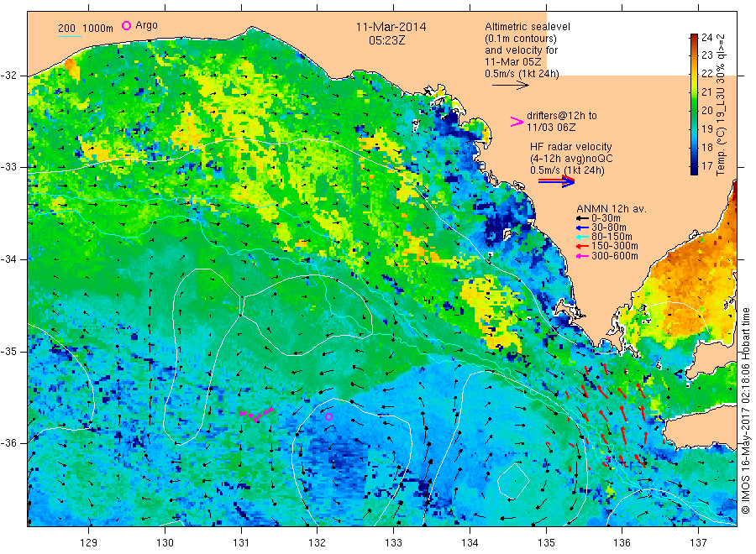Click the red 150-300m legend arrow
This screenshot has width=756, height=554.
[582, 246]
